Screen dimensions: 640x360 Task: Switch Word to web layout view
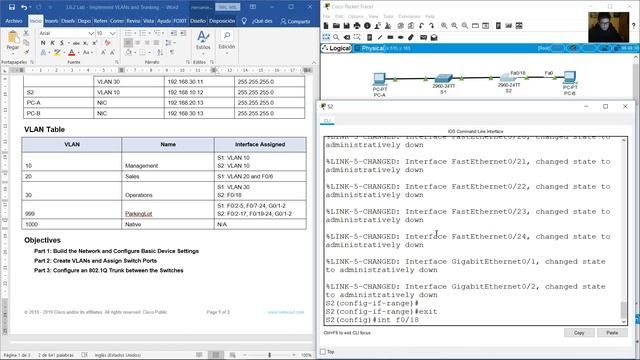232,355
